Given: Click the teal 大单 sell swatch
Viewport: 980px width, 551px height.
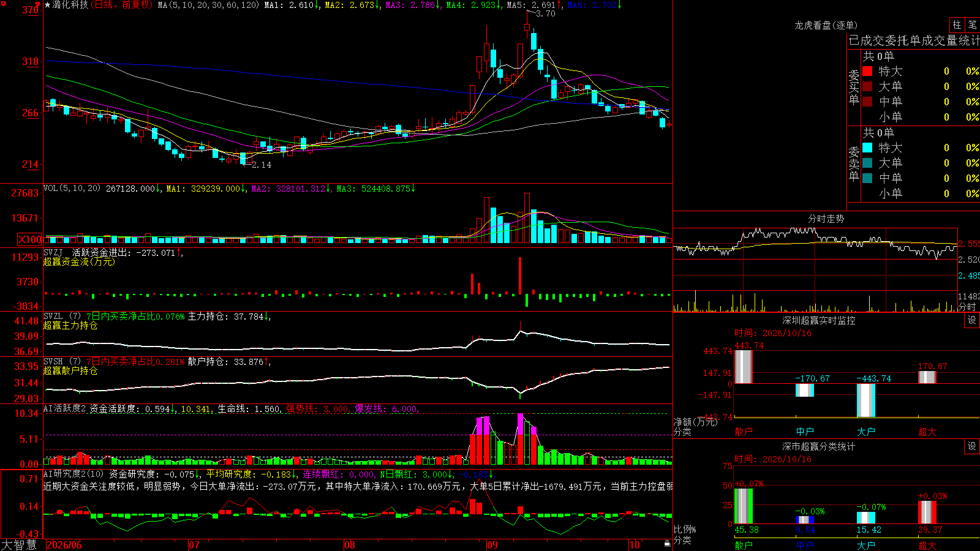Looking at the screenshot, I should (x=867, y=163).
